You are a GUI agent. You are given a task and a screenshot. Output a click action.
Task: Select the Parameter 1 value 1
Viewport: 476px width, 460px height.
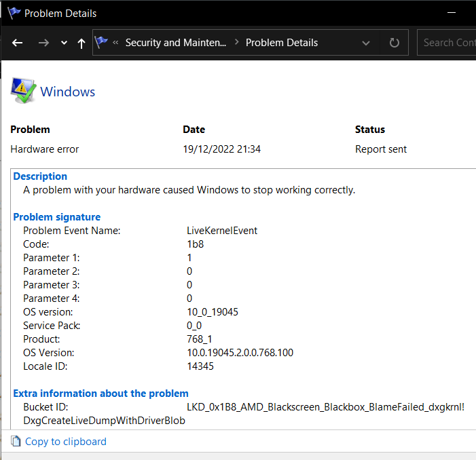click(189, 258)
